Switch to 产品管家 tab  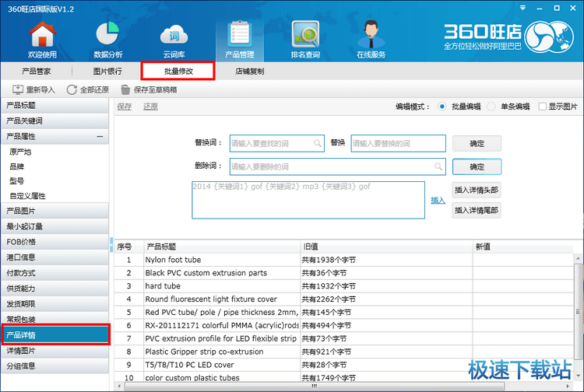[36, 71]
